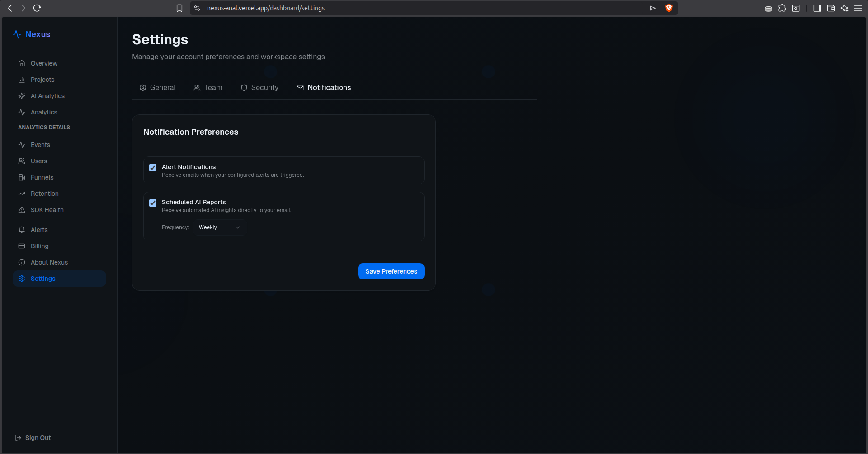Open the About Nexus page link
Screen dimensions: 868x454
click(60, 262)
